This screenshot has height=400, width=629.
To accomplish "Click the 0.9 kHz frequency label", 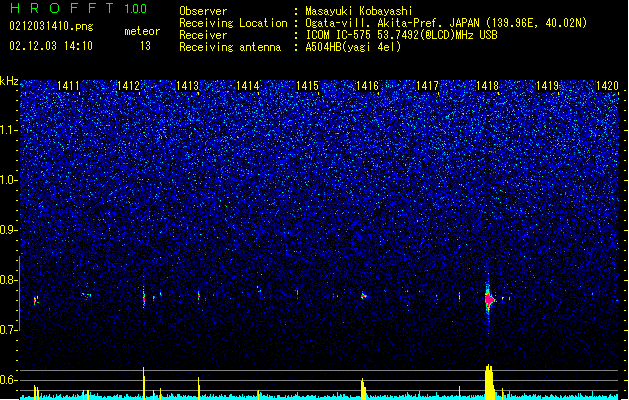I will [x=9, y=230].
